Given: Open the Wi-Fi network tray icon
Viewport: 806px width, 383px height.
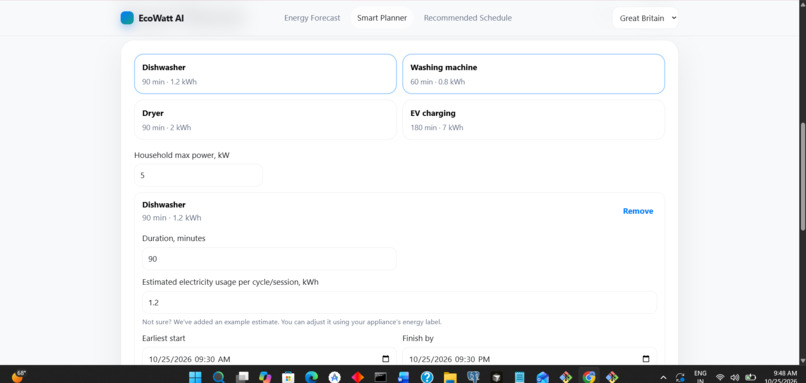Looking at the screenshot, I should pyautogui.click(x=720, y=377).
